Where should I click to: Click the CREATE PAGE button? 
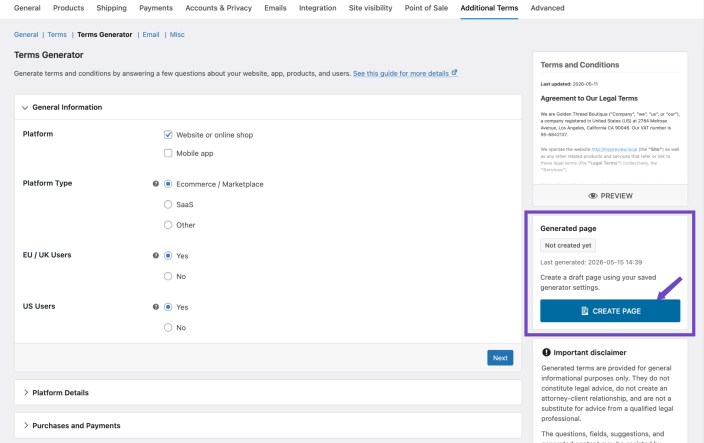click(610, 311)
